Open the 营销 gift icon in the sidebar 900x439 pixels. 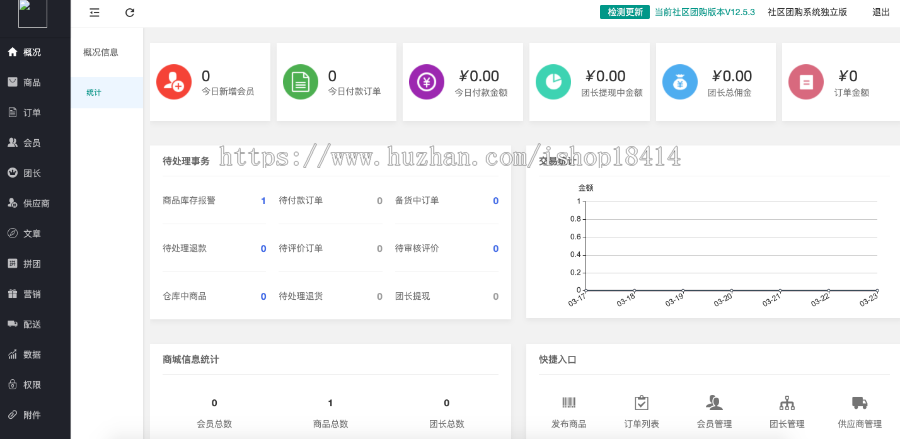click(12, 294)
